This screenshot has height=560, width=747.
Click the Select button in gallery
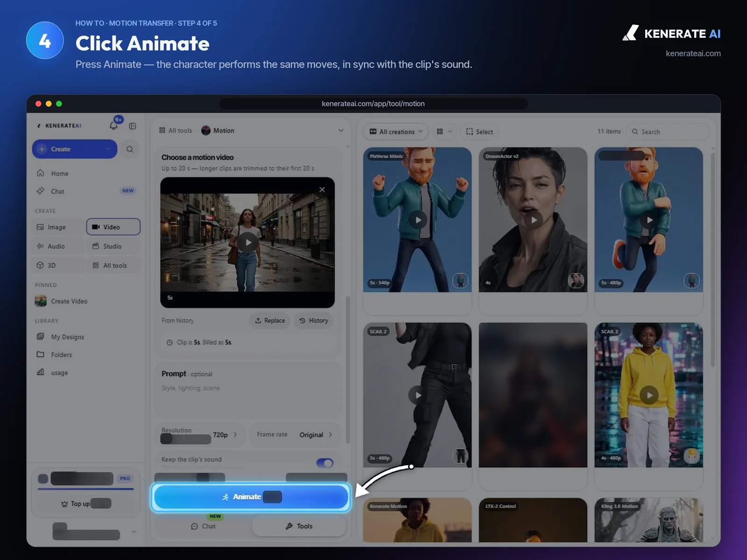(479, 132)
